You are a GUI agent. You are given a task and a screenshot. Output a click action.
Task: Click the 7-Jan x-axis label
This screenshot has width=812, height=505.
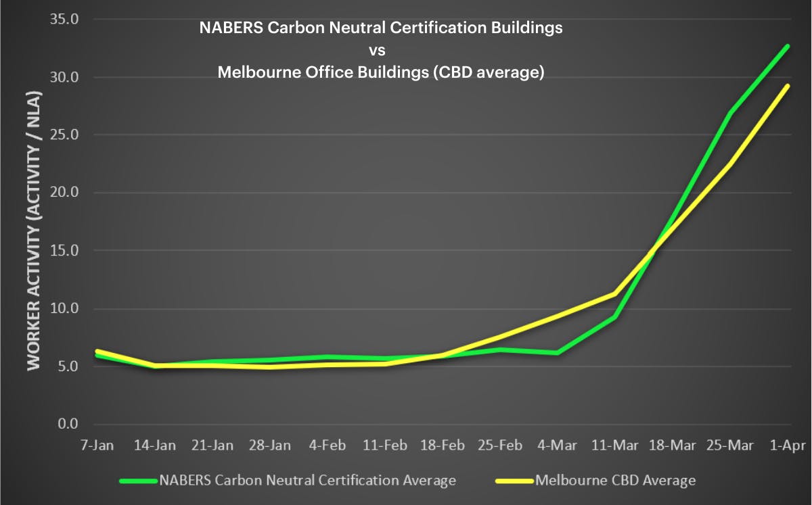[x=98, y=446]
